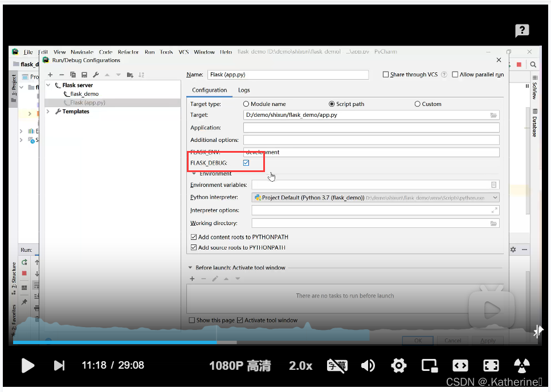This screenshot has height=392, width=551.
Task: Toggle subtitles icon in player
Action: 337,366
